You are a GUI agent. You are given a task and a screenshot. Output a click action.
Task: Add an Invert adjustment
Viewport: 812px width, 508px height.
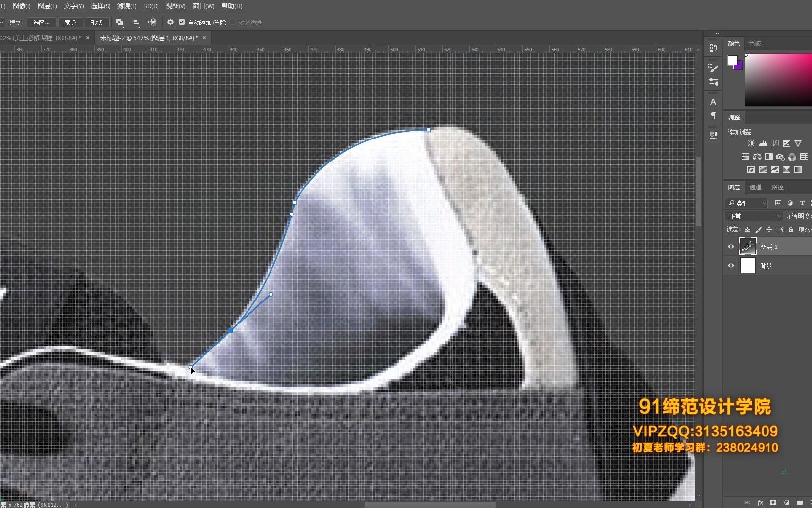[751, 170]
